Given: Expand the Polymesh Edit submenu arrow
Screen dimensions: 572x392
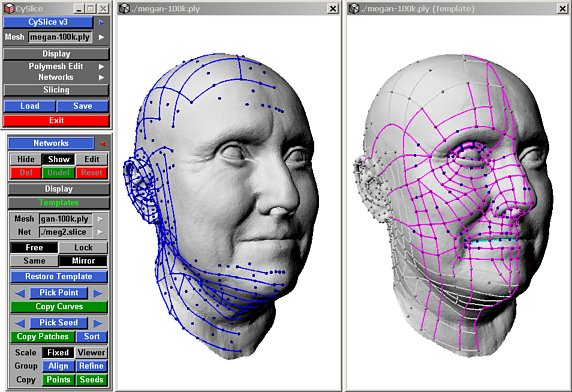Looking at the screenshot, I should pos(101,67).
